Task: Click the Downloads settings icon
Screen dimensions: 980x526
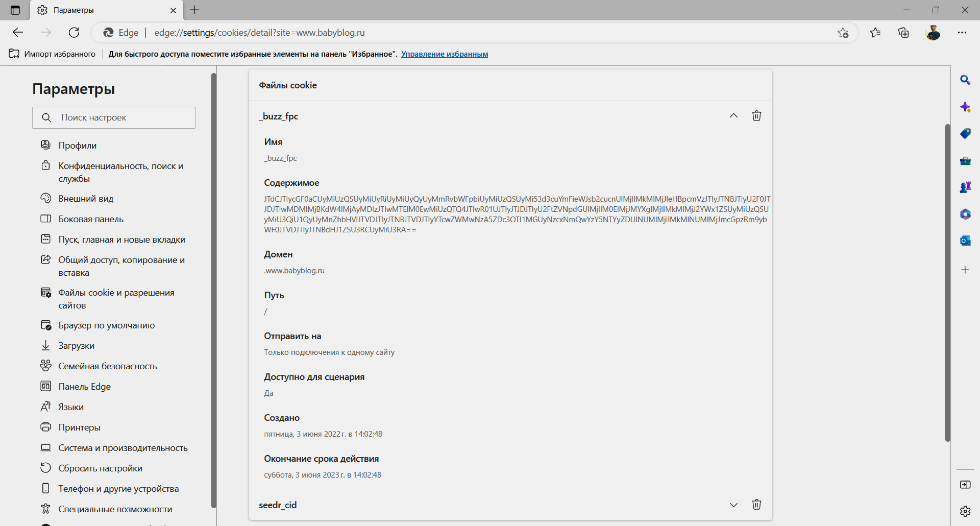Action: pyautogui.click(x=44, y=346)
